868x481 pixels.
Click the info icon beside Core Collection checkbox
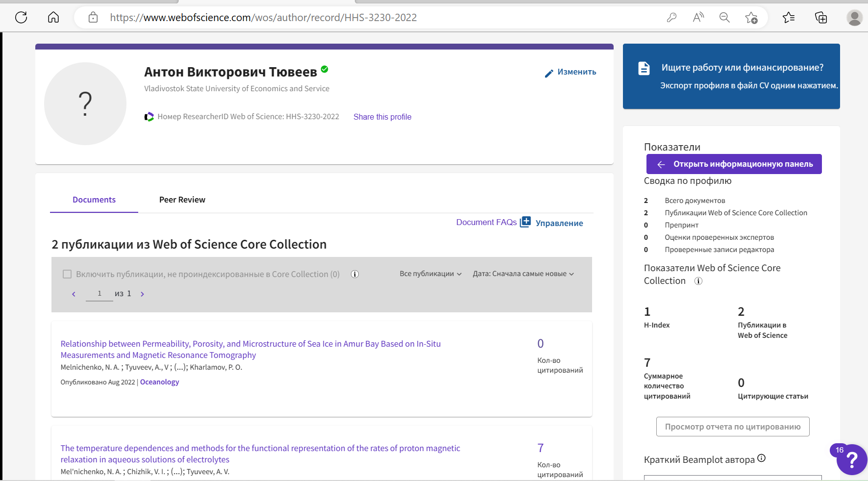pyautogui.click(x=355, y=274)
